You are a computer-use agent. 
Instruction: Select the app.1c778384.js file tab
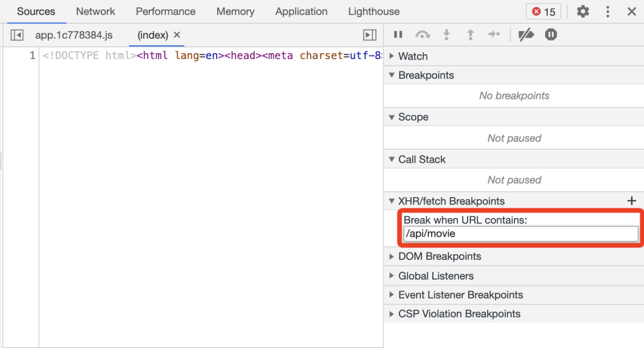(74, 35)
